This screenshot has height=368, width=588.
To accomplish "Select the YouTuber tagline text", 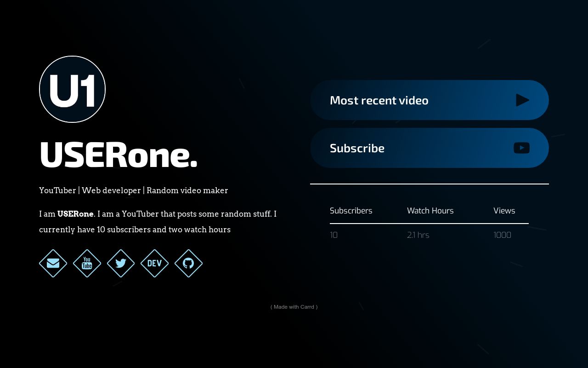I will tap(134, 190).
